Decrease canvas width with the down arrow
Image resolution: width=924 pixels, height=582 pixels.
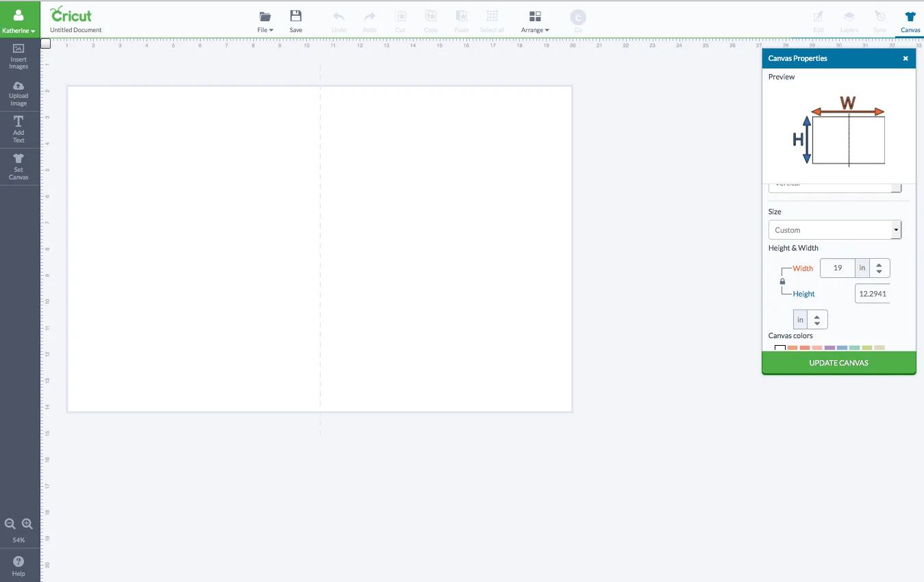879,272
